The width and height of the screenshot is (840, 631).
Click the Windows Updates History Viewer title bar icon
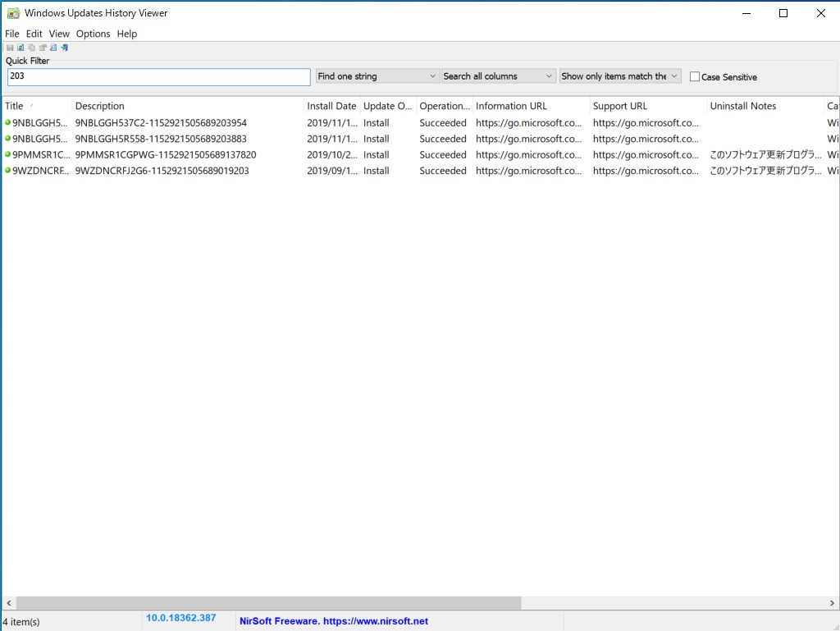(13, 13)
